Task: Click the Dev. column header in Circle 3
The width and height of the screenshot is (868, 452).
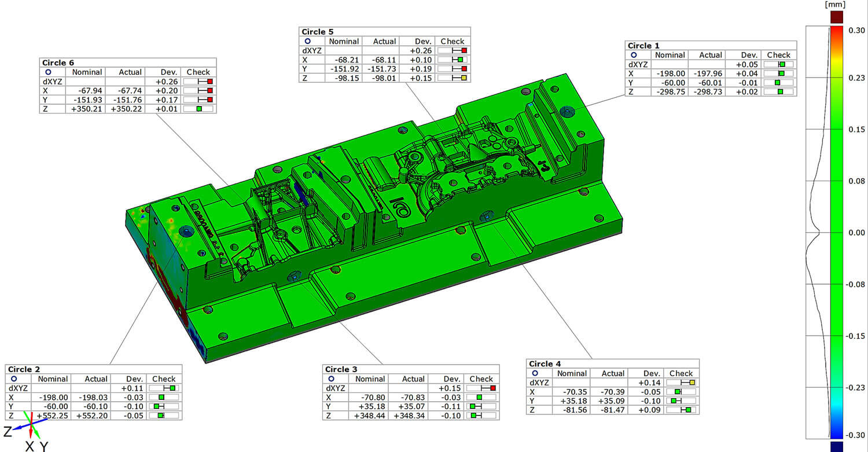Action: click(x=453, y=379)
